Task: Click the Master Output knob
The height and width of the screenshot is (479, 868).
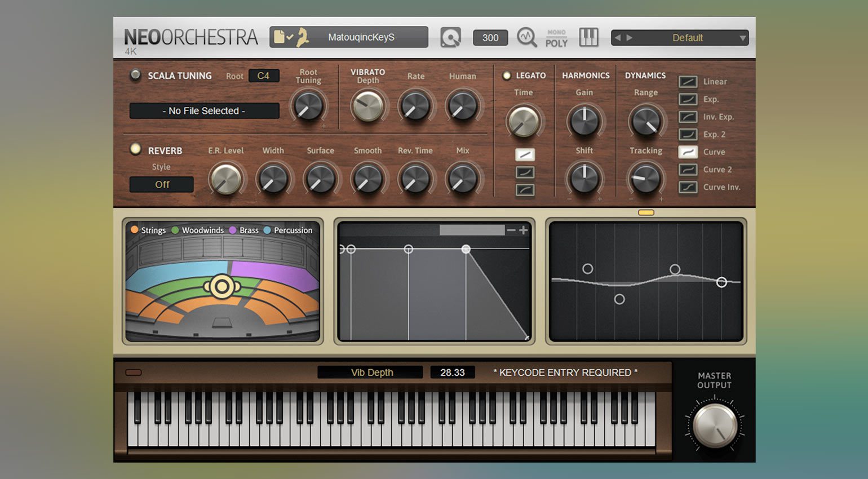Action: [715, 425]
